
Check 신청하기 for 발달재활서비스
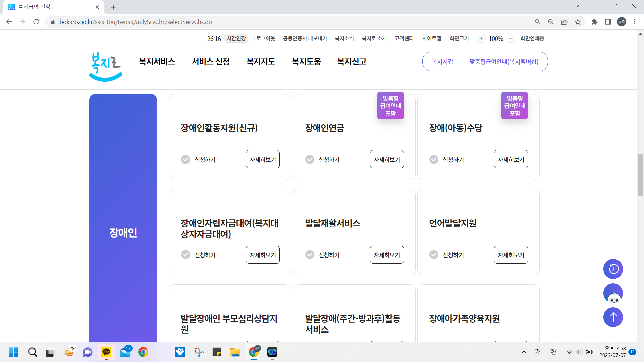310,255
